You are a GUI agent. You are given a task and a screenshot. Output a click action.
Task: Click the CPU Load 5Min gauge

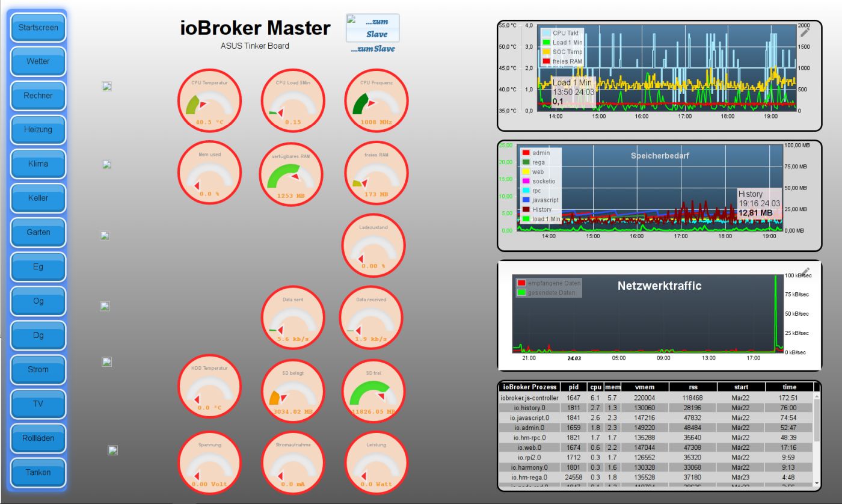(x=293, y=100)
